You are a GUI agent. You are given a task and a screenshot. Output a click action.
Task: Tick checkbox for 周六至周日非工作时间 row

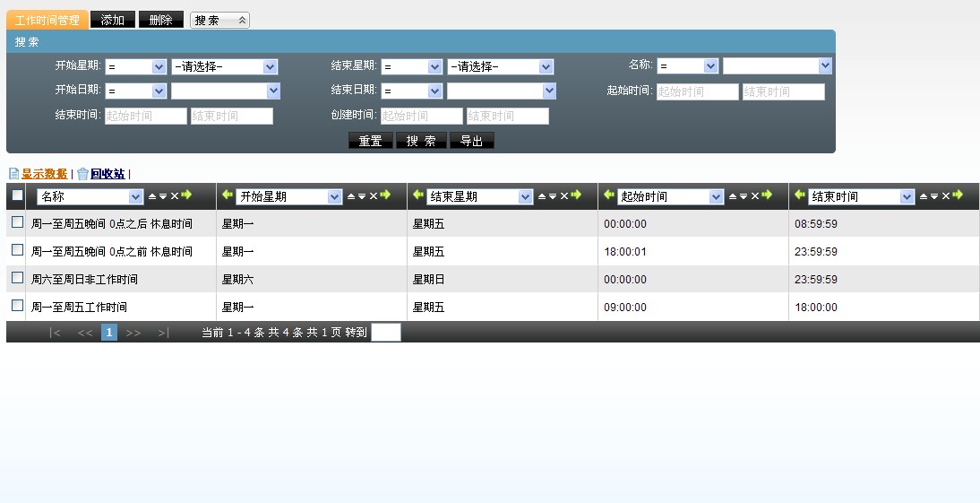tap(17, 278)
